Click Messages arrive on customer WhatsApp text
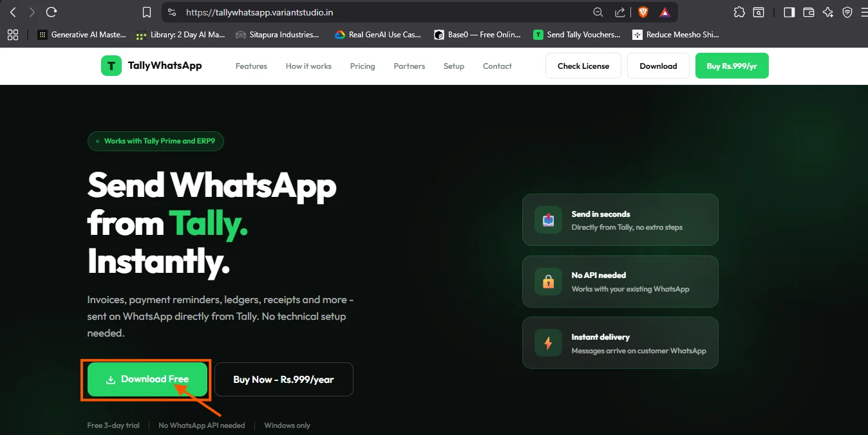The height and width of the screenshot is (435, 868). (639, 351)
